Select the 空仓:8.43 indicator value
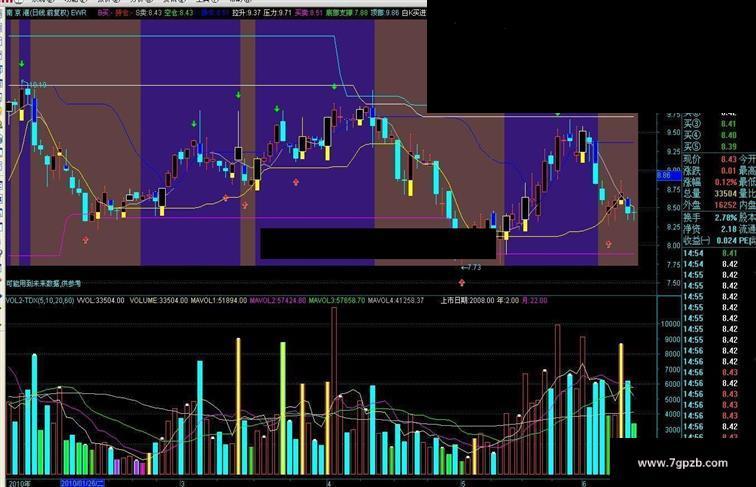Image resolution: width=756 pixels, height=487 pixels. pos(179,13)
